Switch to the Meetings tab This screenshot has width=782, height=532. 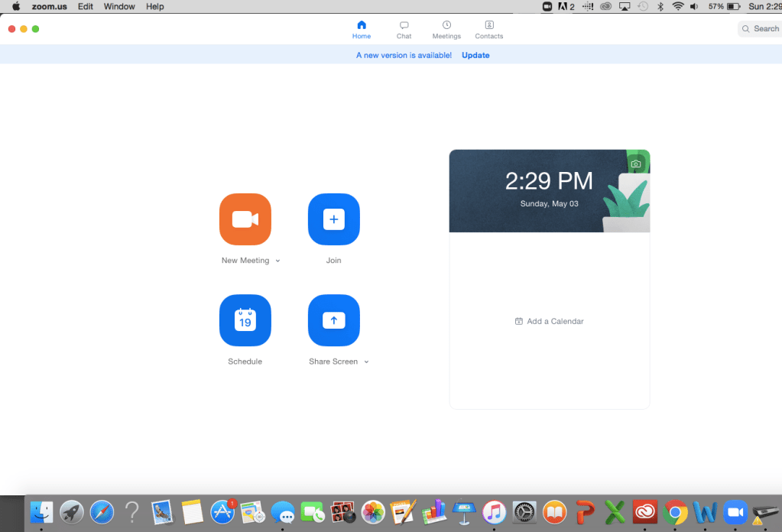click(446, 30)
